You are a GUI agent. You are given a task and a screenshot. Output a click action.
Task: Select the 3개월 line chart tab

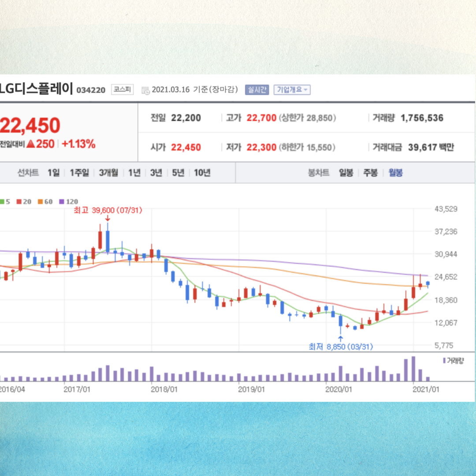[x=108, y=173]
